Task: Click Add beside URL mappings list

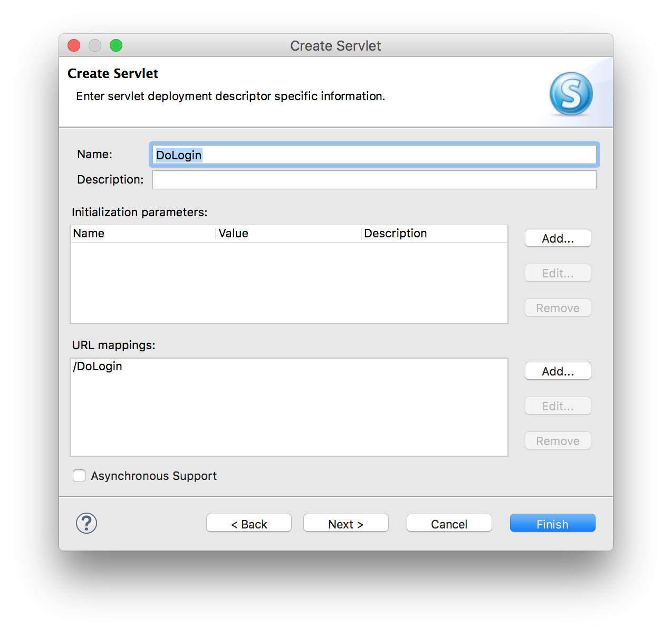Action: 558,371
